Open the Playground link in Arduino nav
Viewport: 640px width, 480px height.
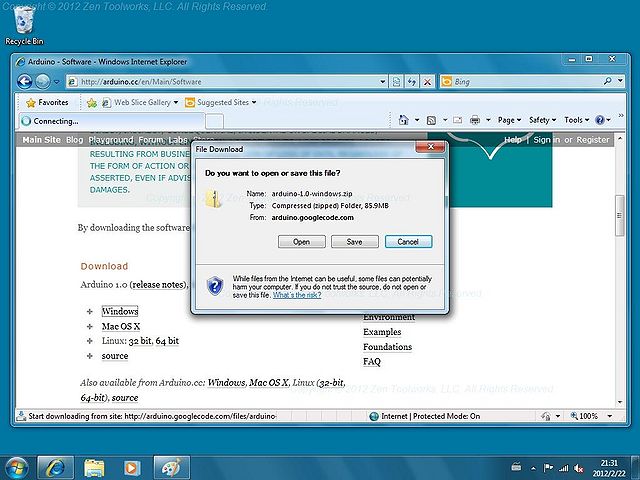click(111, 140)
